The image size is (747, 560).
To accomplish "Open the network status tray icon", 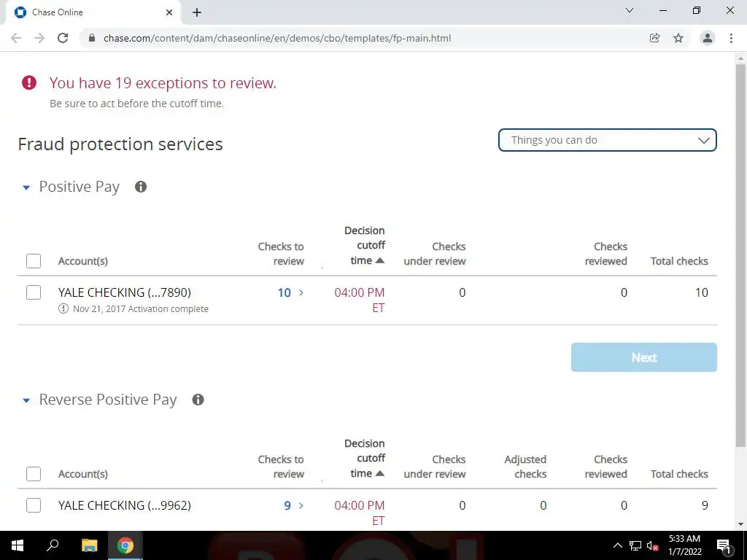I will [635, 545].
